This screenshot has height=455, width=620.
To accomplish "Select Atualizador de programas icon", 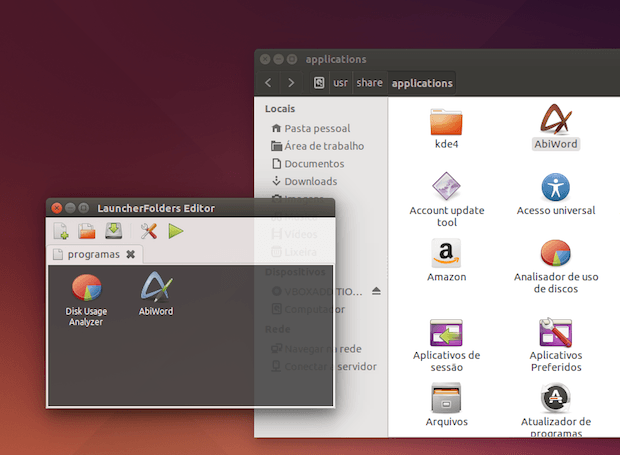I will 556,410.
